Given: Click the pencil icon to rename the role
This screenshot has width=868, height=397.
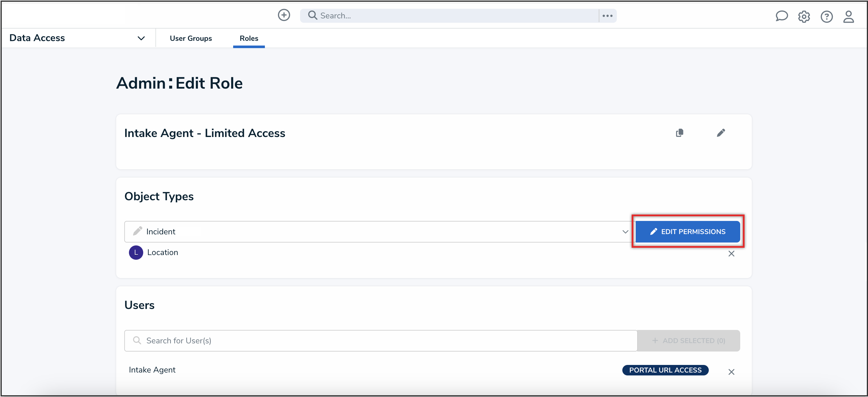Looking at the screenshot, I should tap(721, 133).
